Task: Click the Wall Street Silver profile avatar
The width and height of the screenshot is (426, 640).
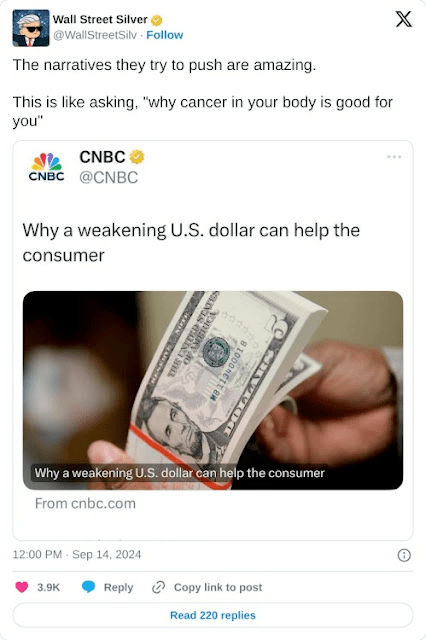Action: tap(31, 28)
